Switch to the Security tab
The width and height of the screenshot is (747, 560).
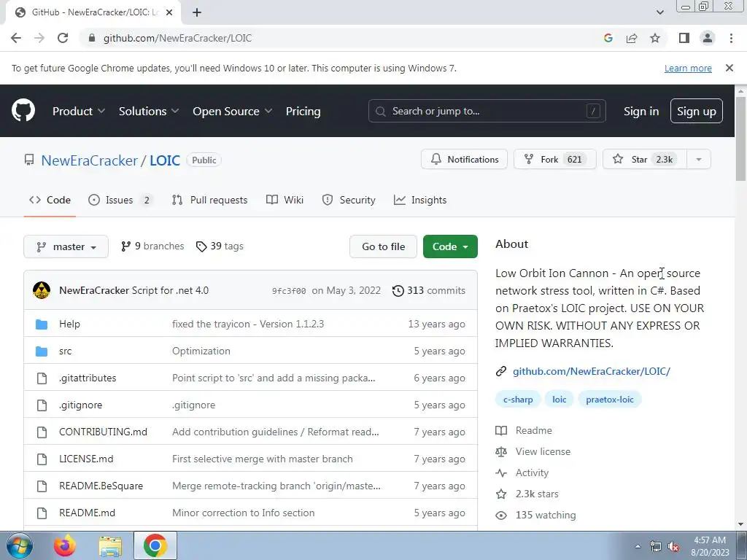(349, 200)
